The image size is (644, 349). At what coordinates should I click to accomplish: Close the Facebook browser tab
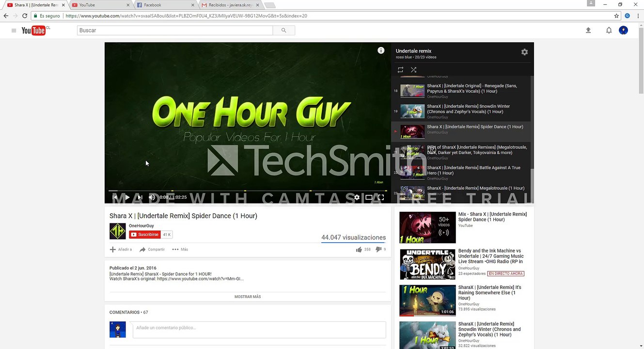coord(193,5)
